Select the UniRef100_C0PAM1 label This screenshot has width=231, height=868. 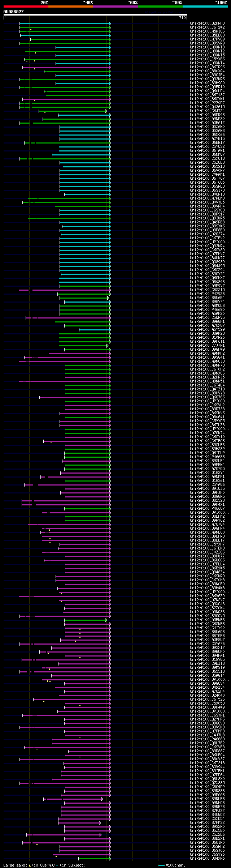(207, 175)
